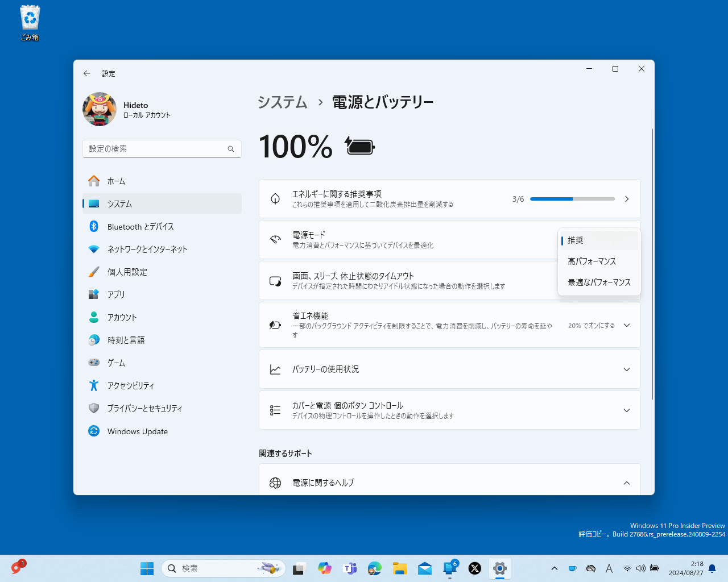Open the 個人用設定 section icon
This screenshot has width=728, height=582.
click(94, 272)
